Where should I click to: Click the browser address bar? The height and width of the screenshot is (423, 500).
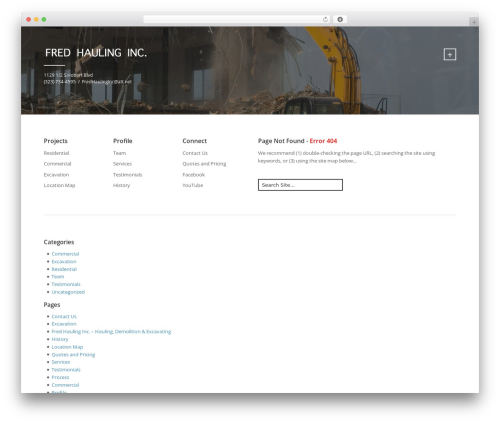(237, 19)
